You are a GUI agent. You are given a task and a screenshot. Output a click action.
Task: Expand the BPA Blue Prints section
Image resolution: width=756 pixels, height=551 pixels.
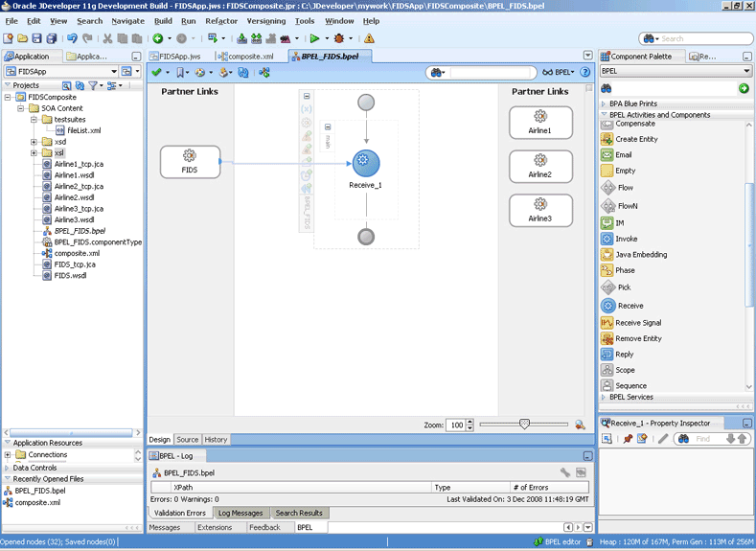[x=604, y=103]
